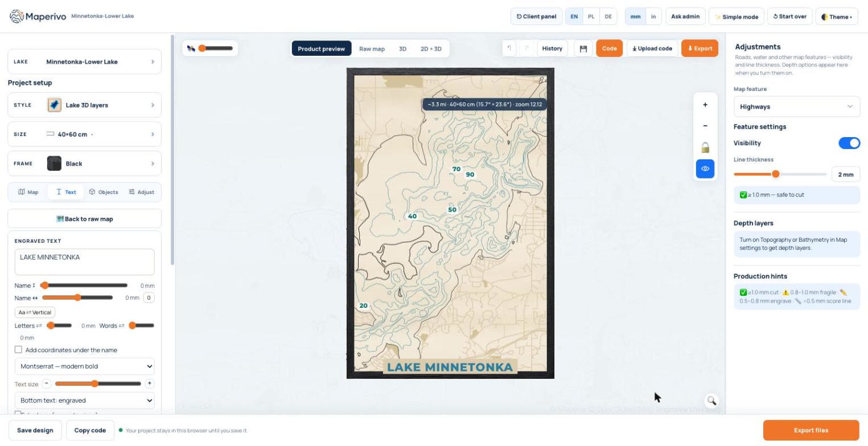Decrease text size with the minus button
Viewport: 868px width, 446px height.
tap(47, 383)
